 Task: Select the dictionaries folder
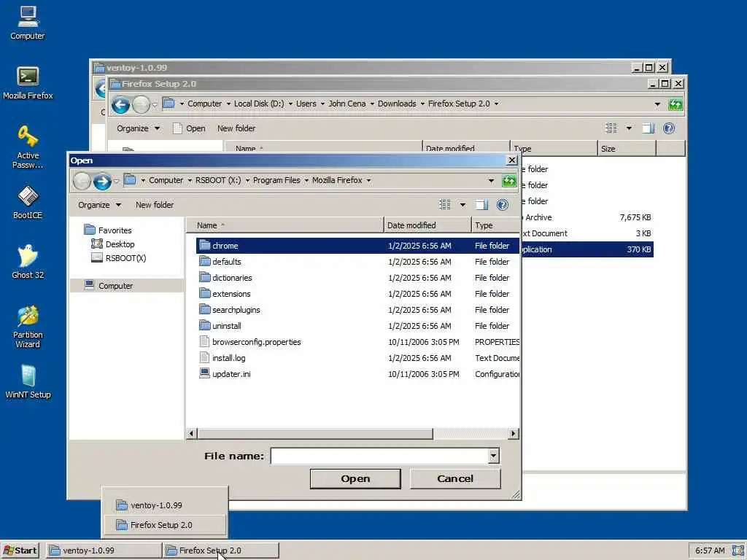click(x=357, y=278)
